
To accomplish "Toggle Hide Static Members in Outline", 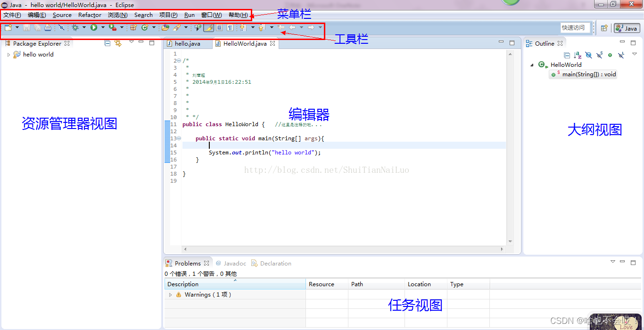I will (599, 55).
